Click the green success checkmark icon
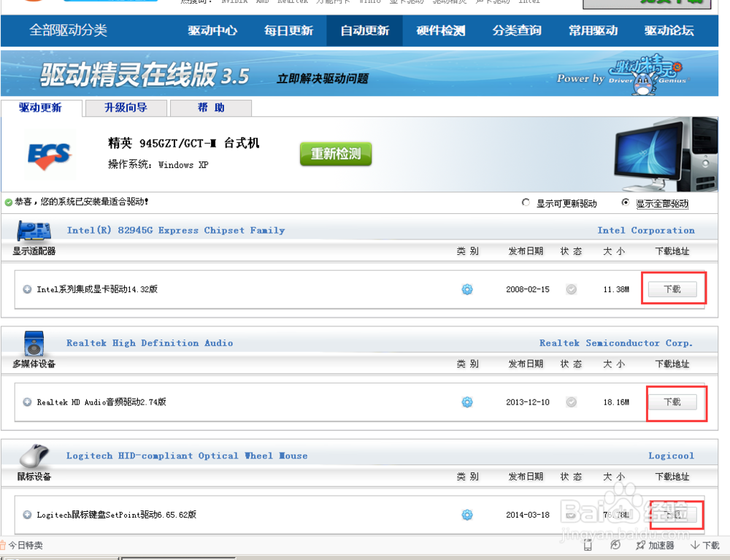730x560 pixels. [8, 202]
